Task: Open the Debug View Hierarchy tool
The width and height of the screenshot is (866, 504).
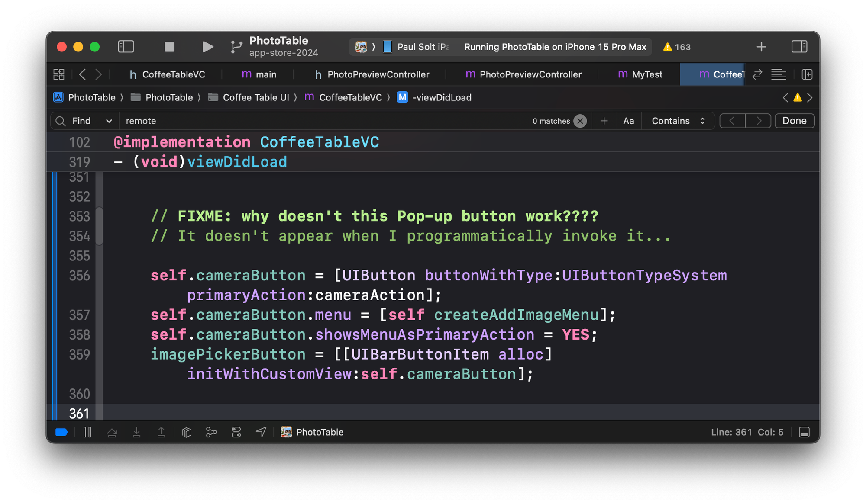Action: [187, 432]
